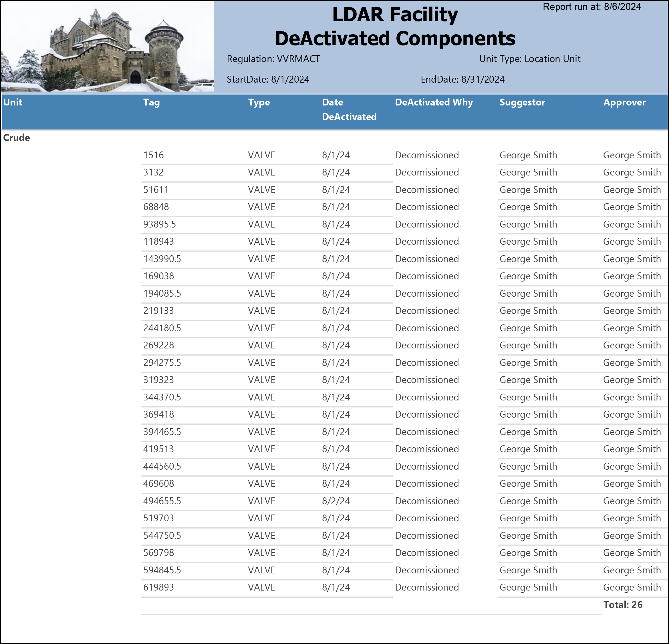Screen dimensions: 669x644
Task: Select tag 1516 in the list
Action: point(154,155)
